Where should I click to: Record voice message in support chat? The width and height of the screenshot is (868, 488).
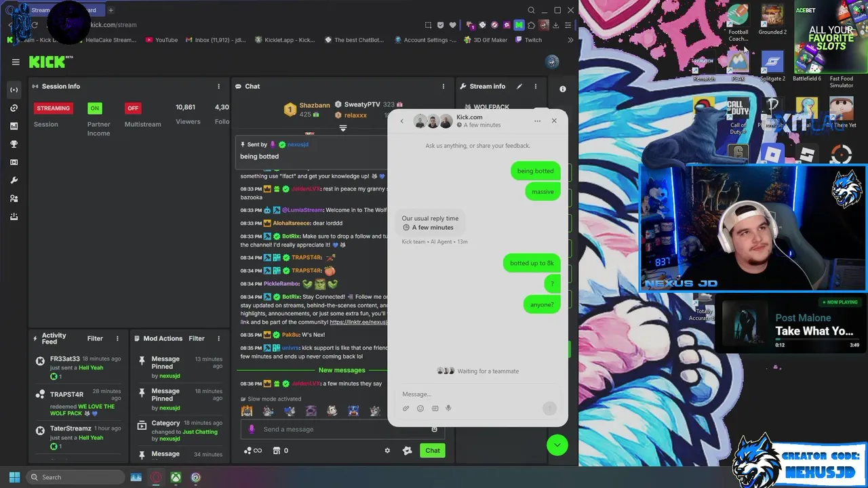(x=448, y=409)
